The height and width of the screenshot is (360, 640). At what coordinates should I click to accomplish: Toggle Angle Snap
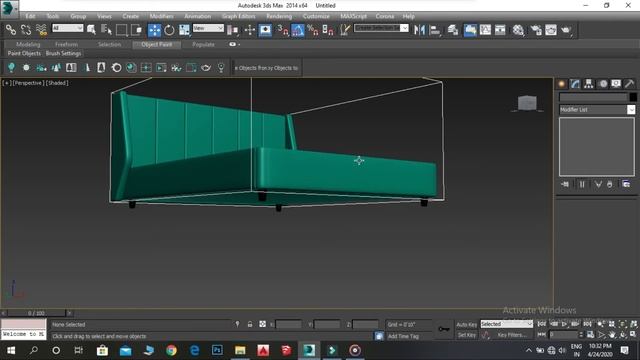coord(298,30)
